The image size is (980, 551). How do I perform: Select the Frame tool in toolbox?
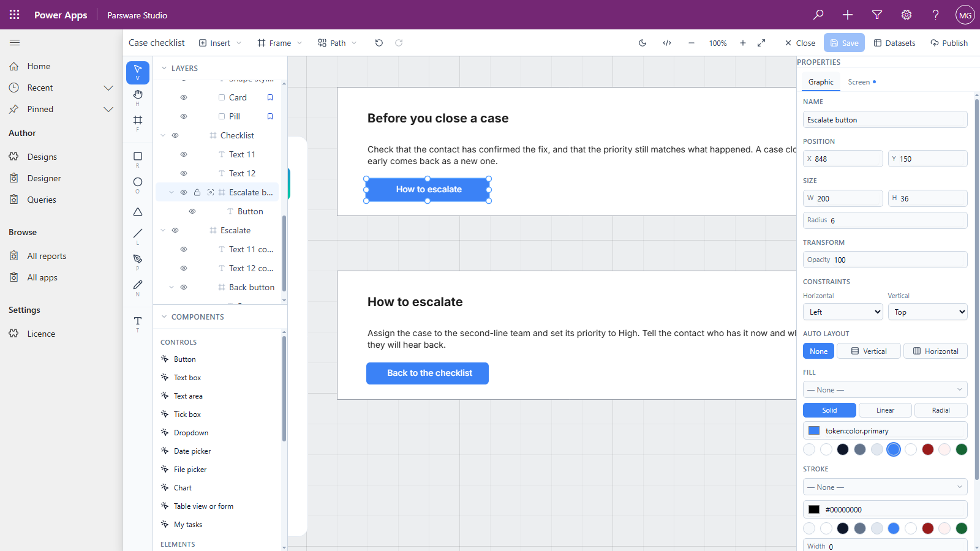[x=138, y=122]
